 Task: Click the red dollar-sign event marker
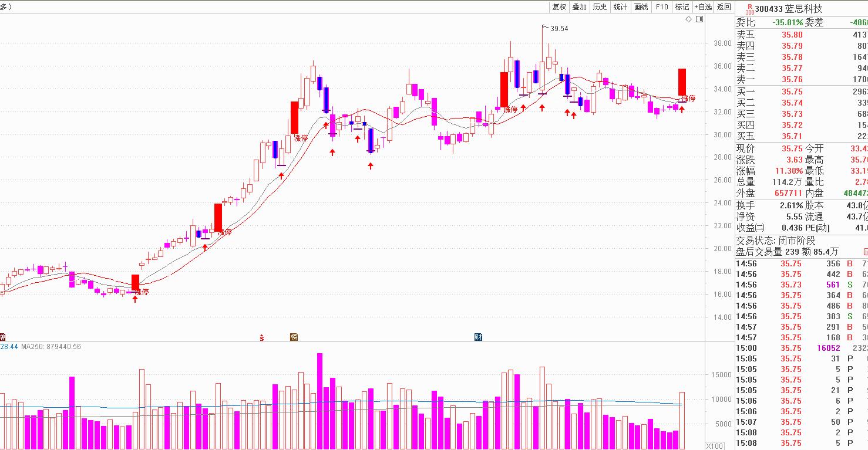coord(262,337)
